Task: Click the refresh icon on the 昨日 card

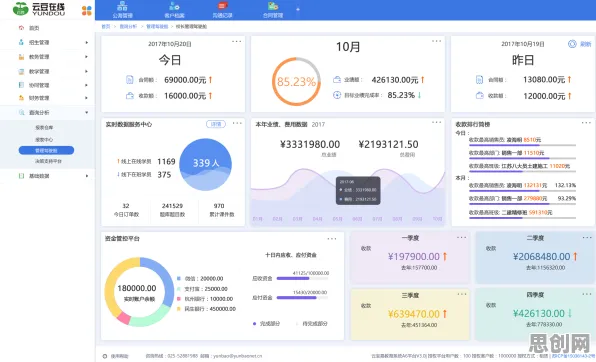Action: [572, 44]
